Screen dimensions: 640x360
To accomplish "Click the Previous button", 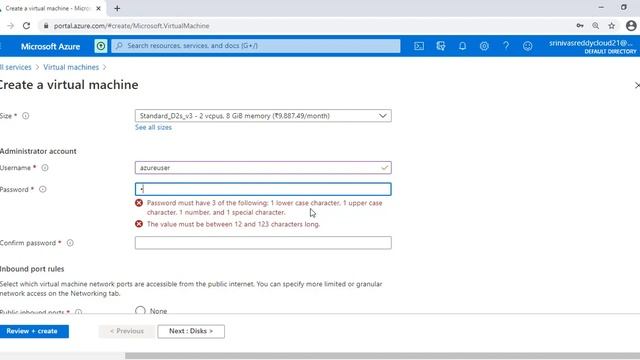I will tap(127, 331).
